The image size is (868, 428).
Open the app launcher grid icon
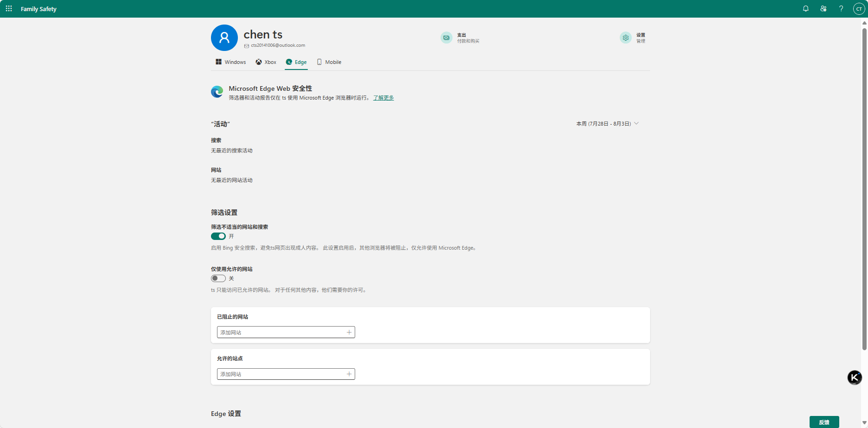tap(9, 9)
